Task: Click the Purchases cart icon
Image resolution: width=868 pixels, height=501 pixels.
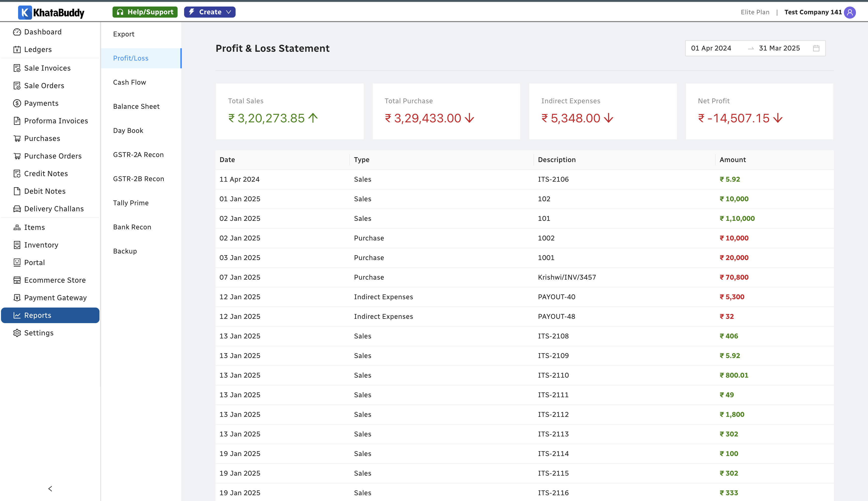Action: pyautogui.click(x=17, y=138)
